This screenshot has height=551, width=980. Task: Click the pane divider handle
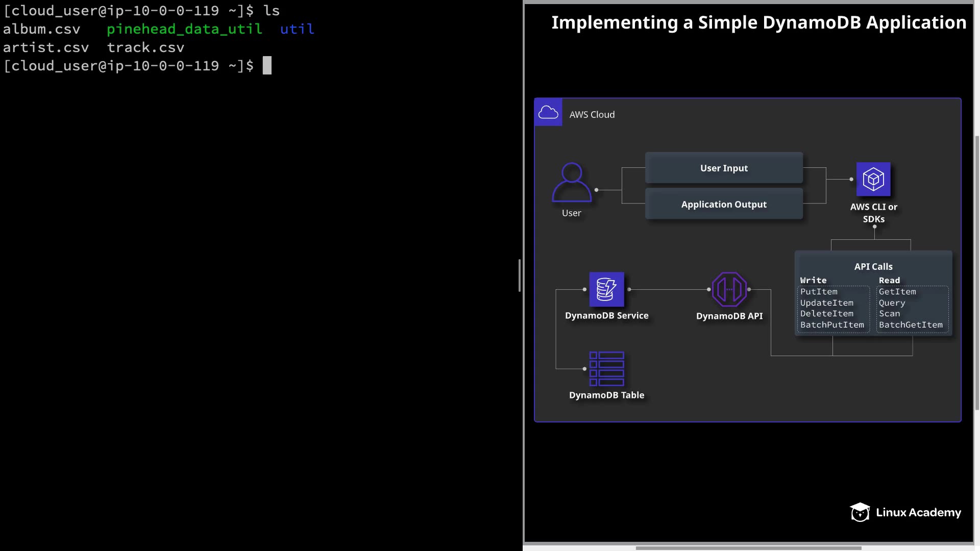(x=520, y=275)
